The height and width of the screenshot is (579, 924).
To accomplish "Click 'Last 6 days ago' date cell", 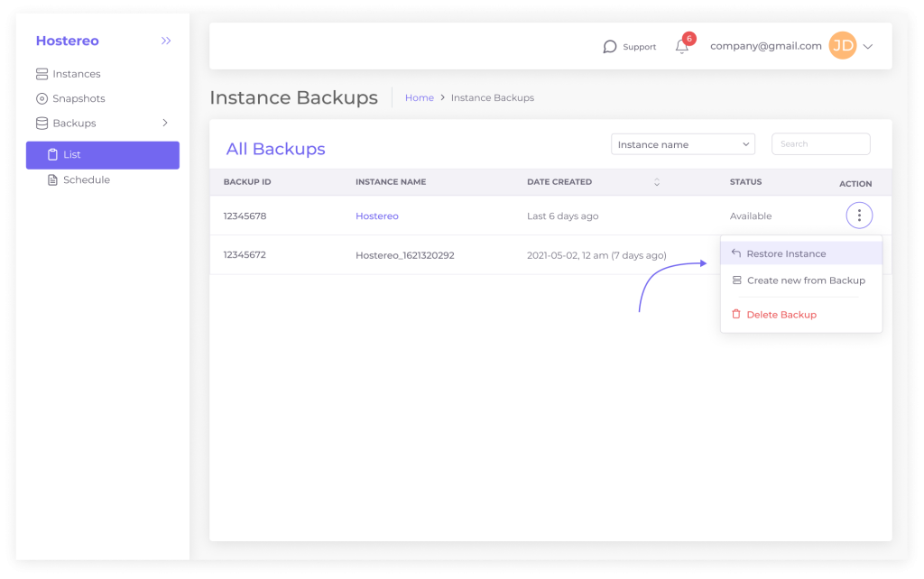I will click(x=563, y=216).
